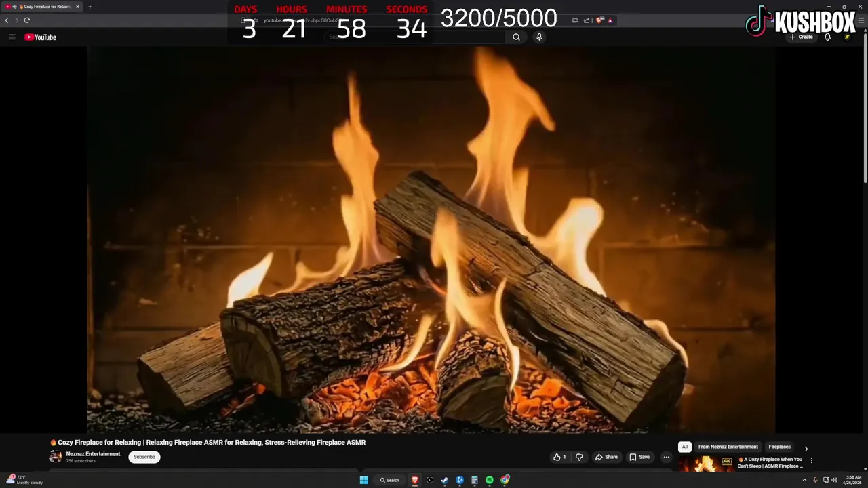The height and width of the screenshot is (488, 868).
Task: Select the Fireplaces filter chip
Action: click(x=779, y=447)
